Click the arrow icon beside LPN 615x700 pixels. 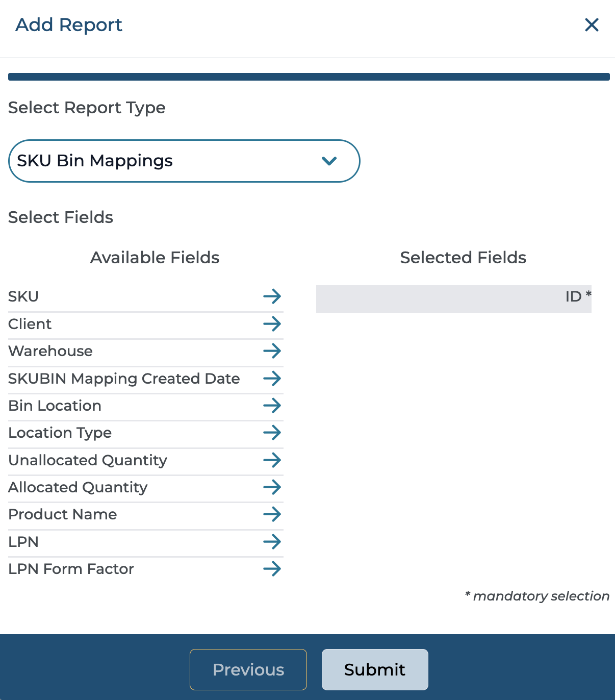tap(272, 542)
